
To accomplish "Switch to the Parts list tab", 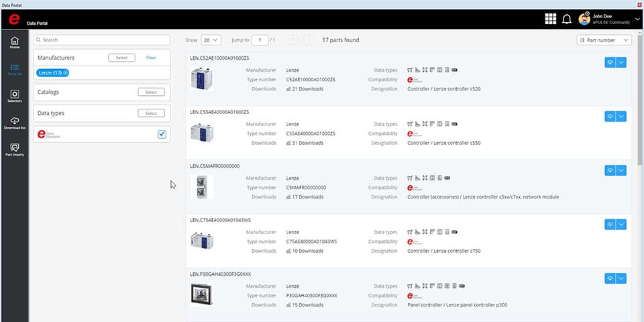I will tap(14, 70).
